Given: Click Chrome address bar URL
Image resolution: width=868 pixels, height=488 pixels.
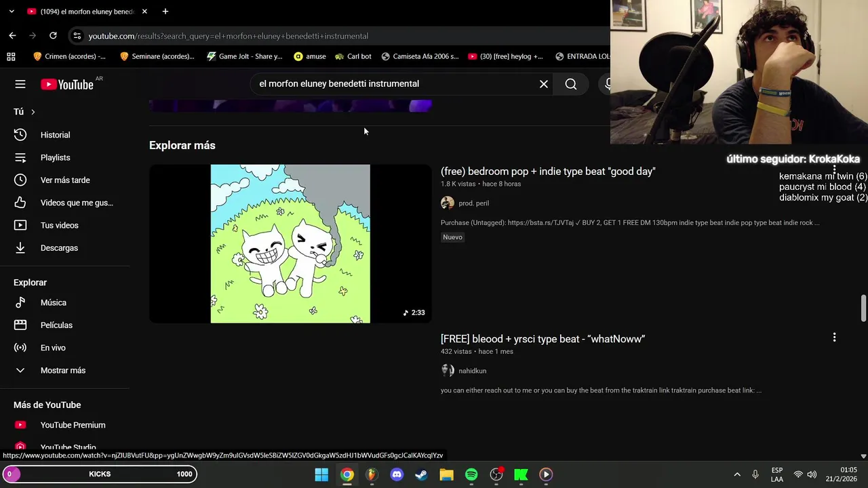Looking at the screenshot, I should pyautogui.click(x=228, y=36).
